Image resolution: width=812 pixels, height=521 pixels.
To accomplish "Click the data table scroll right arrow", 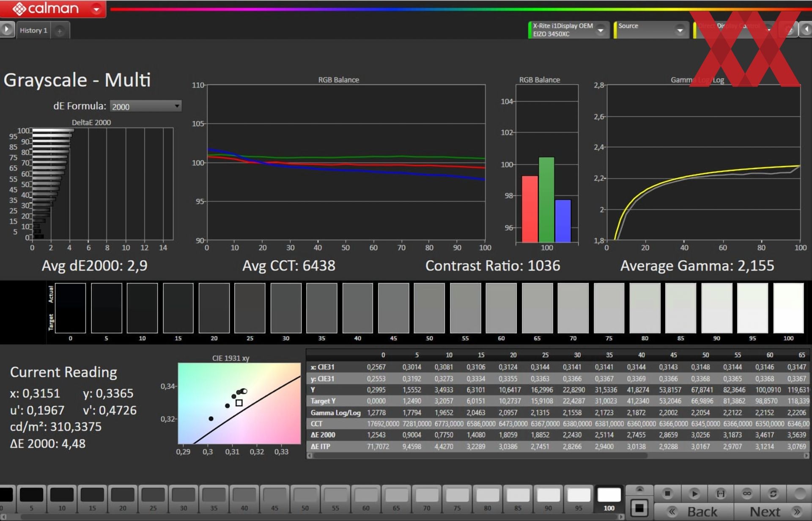I will tap(806, 456).
